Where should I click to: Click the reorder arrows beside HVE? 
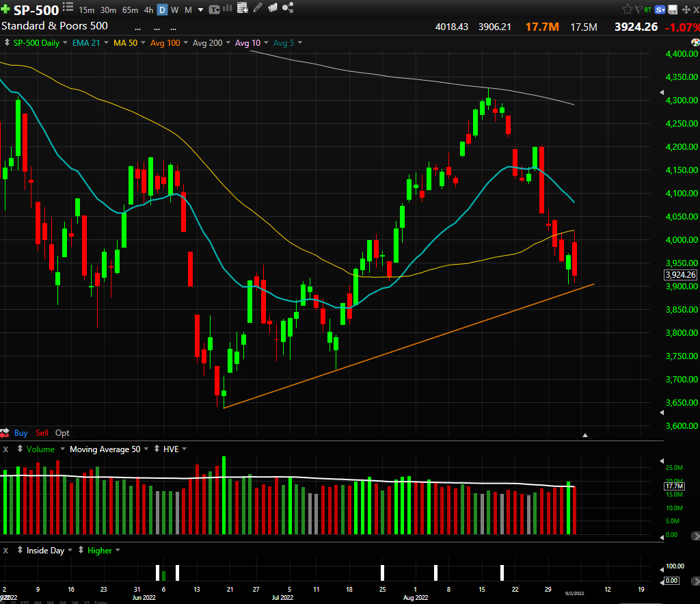[x=157, y=449]
